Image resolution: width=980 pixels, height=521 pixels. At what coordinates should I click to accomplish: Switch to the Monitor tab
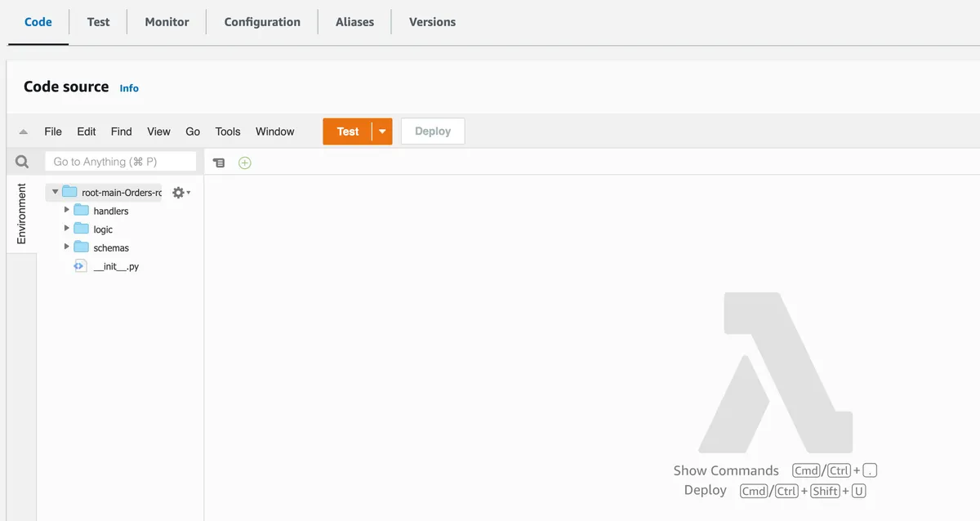pyautogui.click(x=166, y=22)
